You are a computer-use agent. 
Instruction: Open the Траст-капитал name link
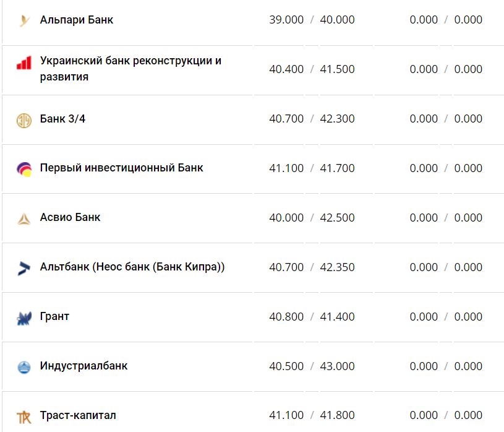[x=78, y=415]
